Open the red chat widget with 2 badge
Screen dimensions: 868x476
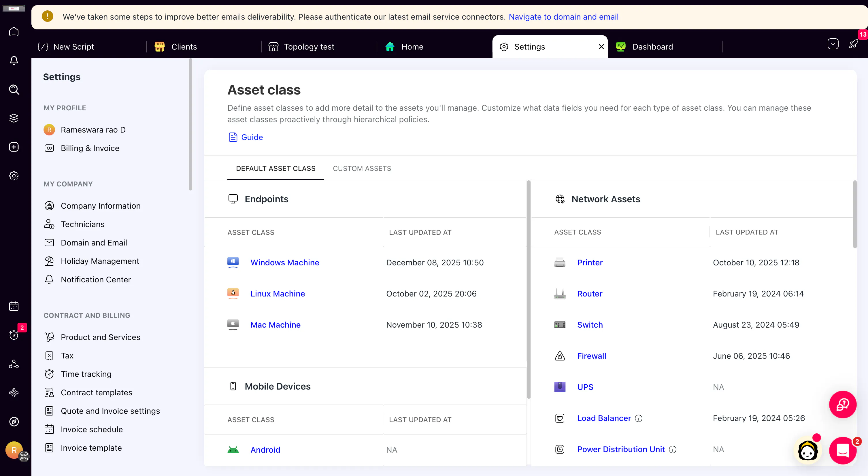click(842, 450)
